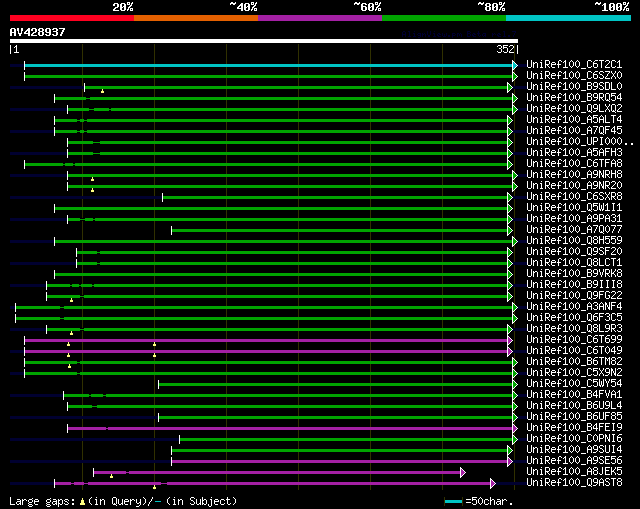Screen dimensions: 640x509
Task: Select the UniRef100_B9SDL0 label
Action: pos(574,87)
